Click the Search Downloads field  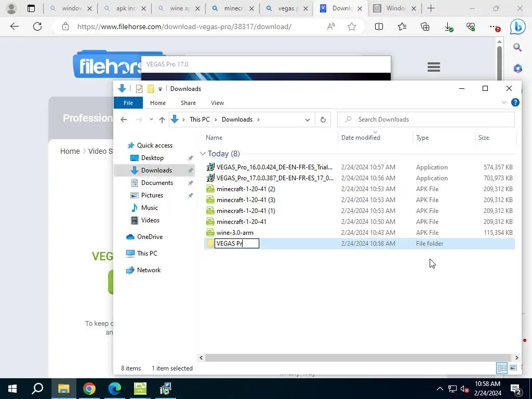pos(426,119)
